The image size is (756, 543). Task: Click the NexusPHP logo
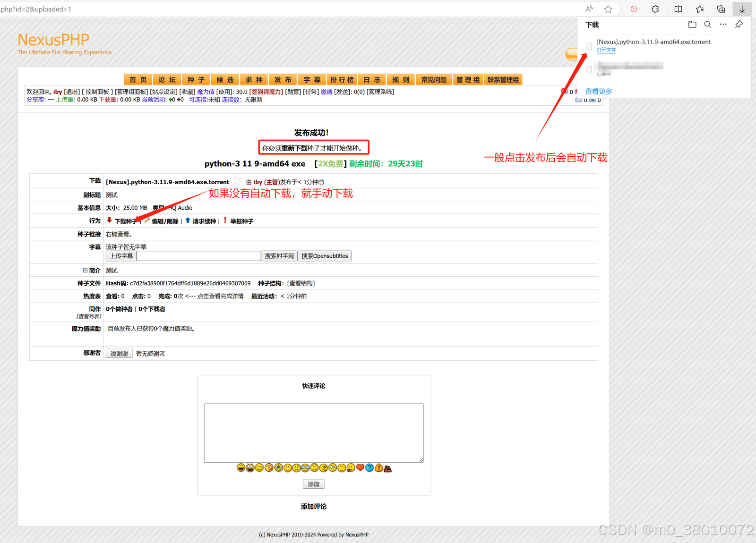[x=53, y=40]
